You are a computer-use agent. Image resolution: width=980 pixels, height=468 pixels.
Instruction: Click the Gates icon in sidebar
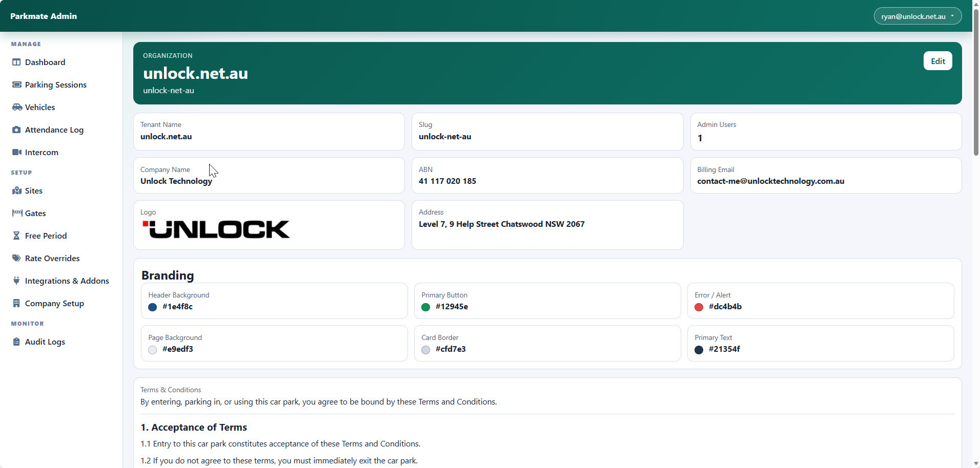point(17,213)
